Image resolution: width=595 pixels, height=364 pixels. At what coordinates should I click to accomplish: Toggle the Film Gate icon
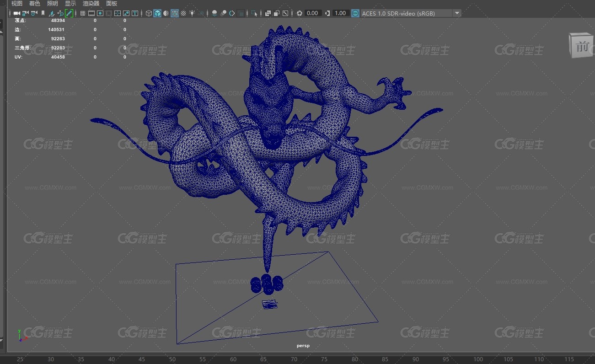point(91,13)
